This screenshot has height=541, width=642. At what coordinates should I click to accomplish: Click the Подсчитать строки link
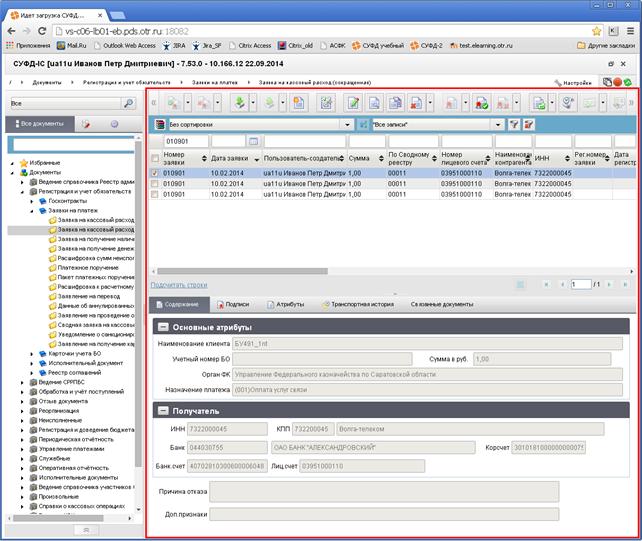179,285
